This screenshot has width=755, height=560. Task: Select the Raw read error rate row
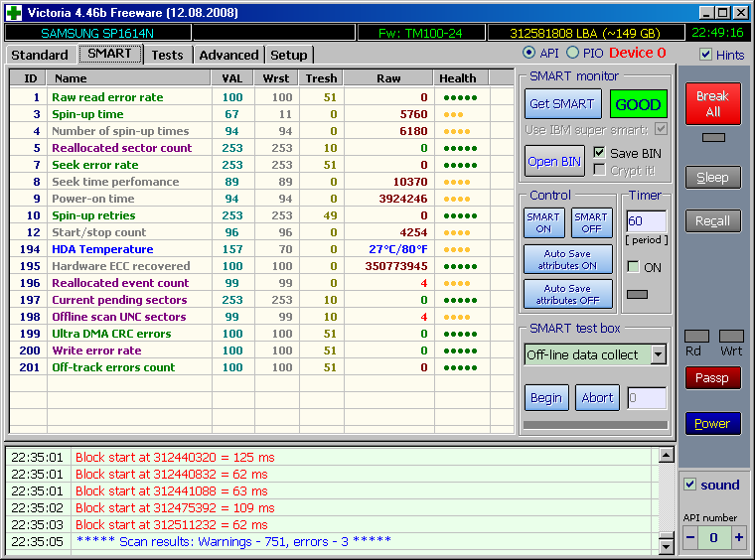click(x=261, y=97)
